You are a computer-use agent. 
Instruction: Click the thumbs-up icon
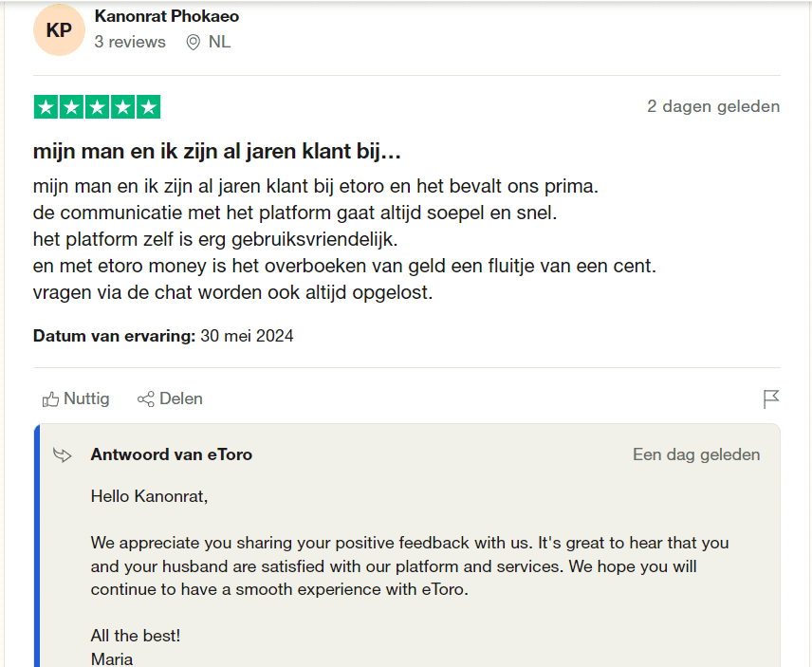(x=50, y=399)
